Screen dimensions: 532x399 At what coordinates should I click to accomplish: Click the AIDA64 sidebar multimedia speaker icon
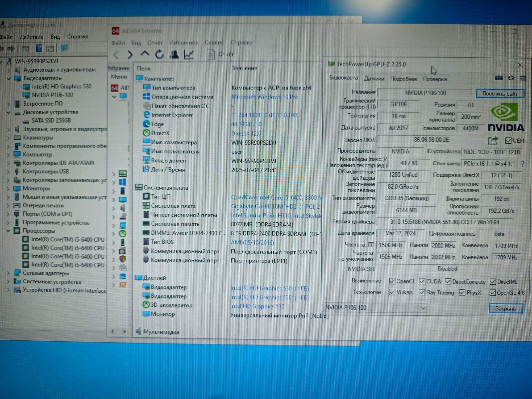(123, 208)
